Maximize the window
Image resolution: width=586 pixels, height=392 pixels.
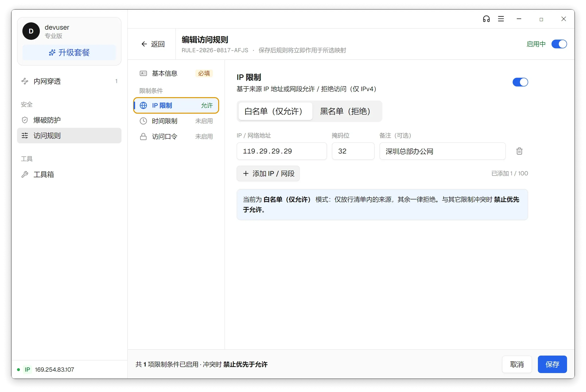click(541, 19)
